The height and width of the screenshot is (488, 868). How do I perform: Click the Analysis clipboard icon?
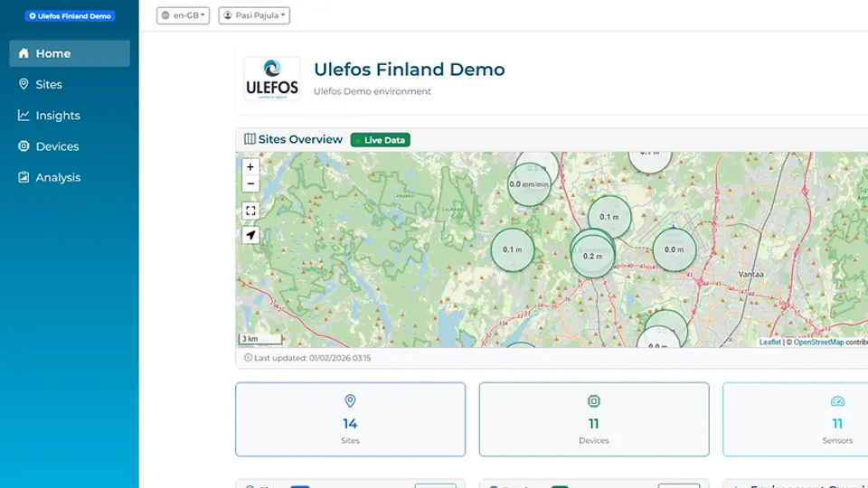point(24,177)
